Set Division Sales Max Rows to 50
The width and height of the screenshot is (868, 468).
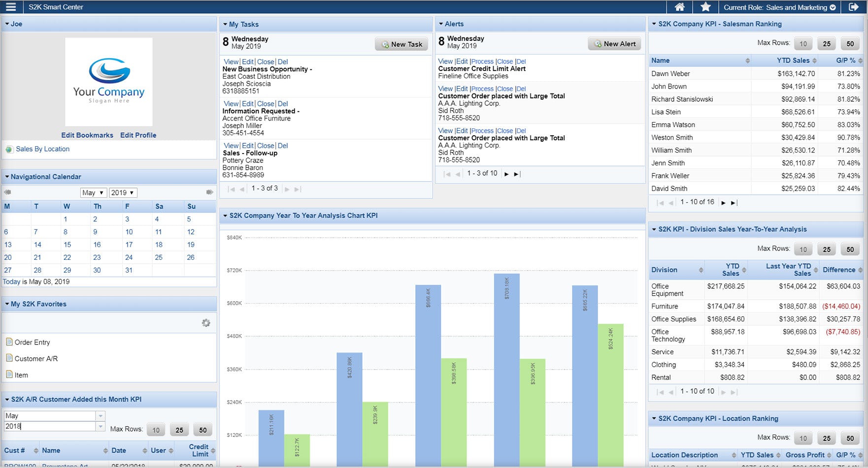point(850,249)
